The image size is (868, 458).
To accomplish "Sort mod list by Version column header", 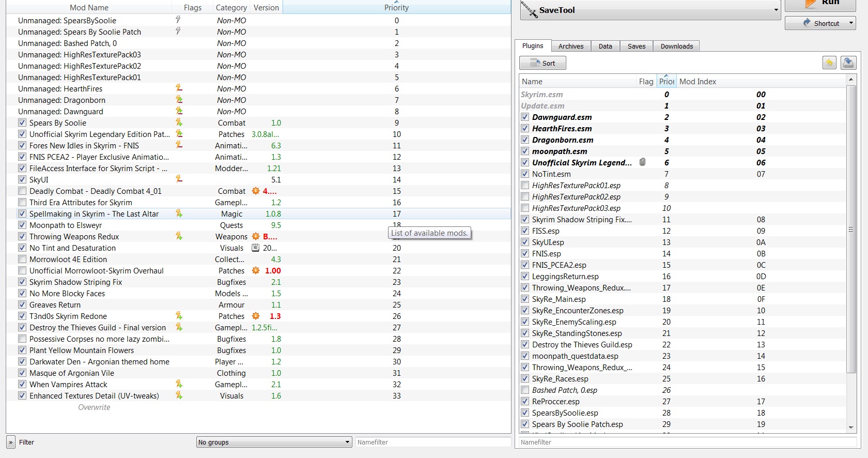I will tap(266, 8).
